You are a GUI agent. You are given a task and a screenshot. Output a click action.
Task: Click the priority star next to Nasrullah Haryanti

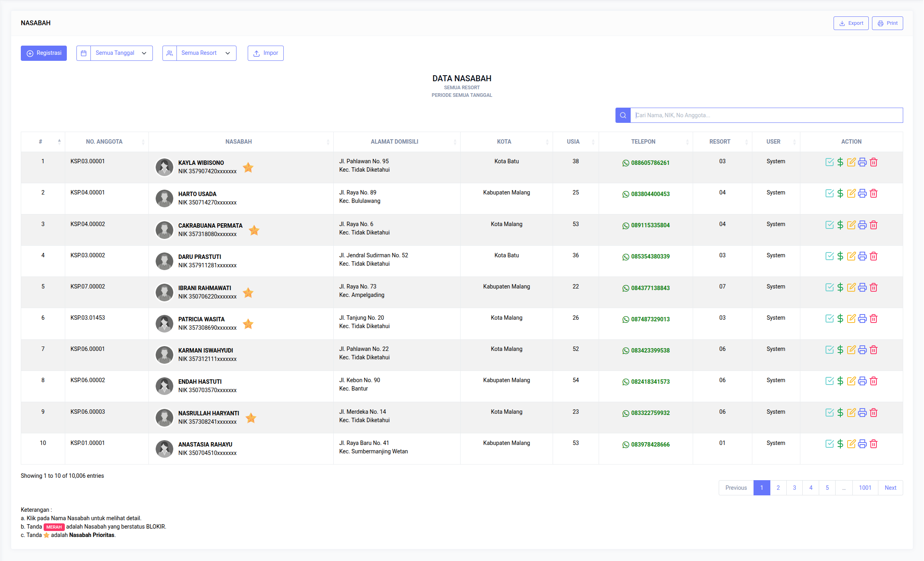coord(251,418)
